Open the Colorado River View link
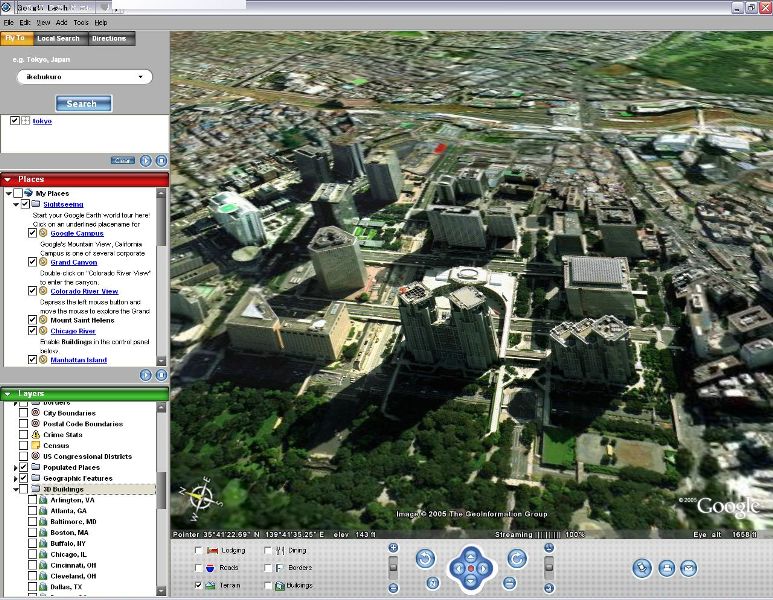This screenshot has height=600, width=773. 84,291
